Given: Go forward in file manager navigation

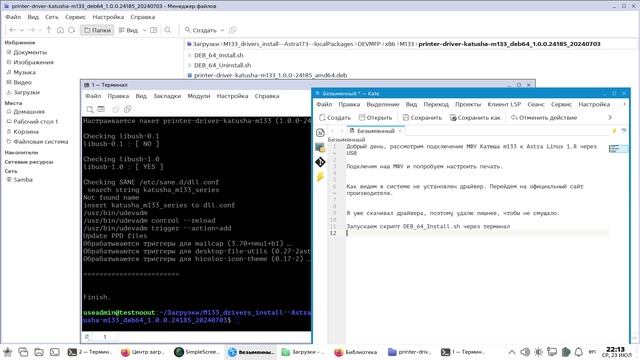Looking at the screenshot, I should click(31, 30).
